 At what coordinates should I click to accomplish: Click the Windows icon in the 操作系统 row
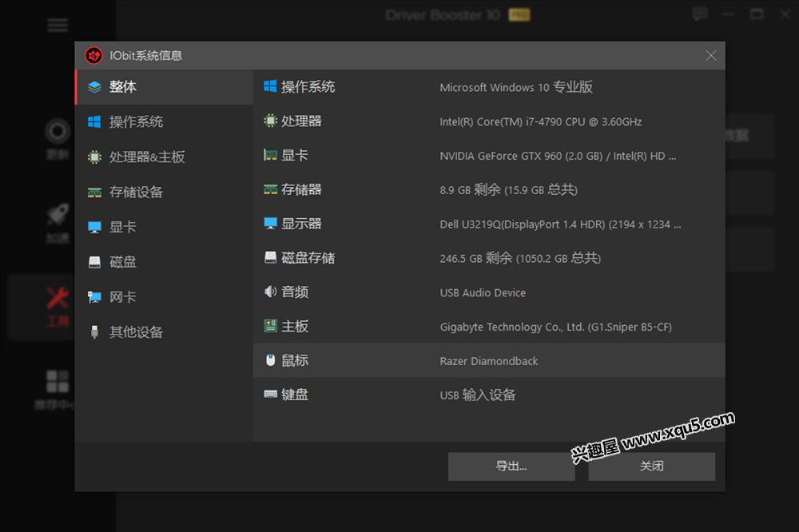coord(270,86)
